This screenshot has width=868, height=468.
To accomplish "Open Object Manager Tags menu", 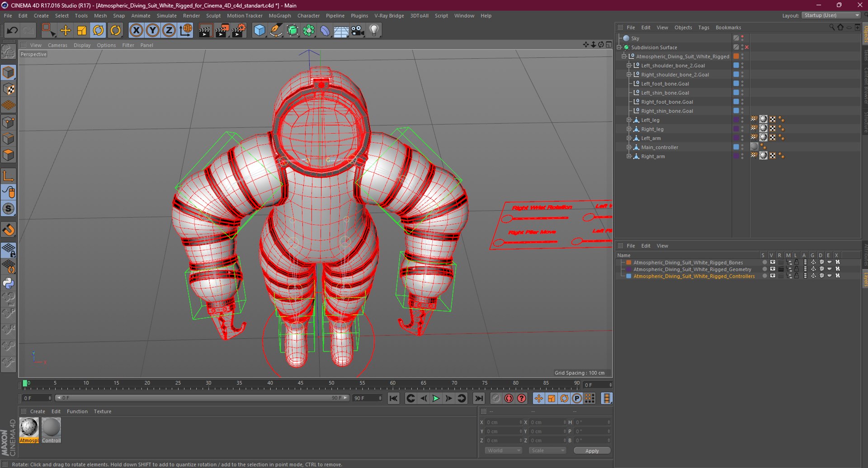I will coord(703,28).
